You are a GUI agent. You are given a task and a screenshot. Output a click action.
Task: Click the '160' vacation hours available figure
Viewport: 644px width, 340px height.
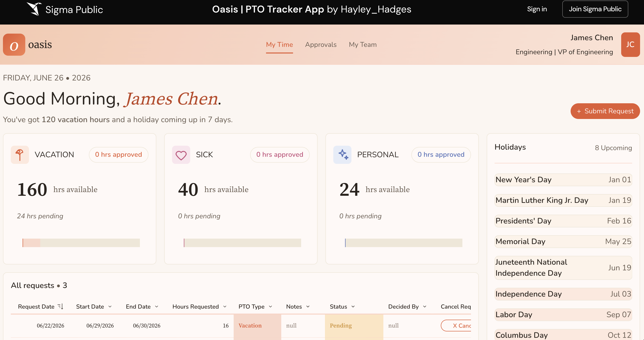coord(32,190)
